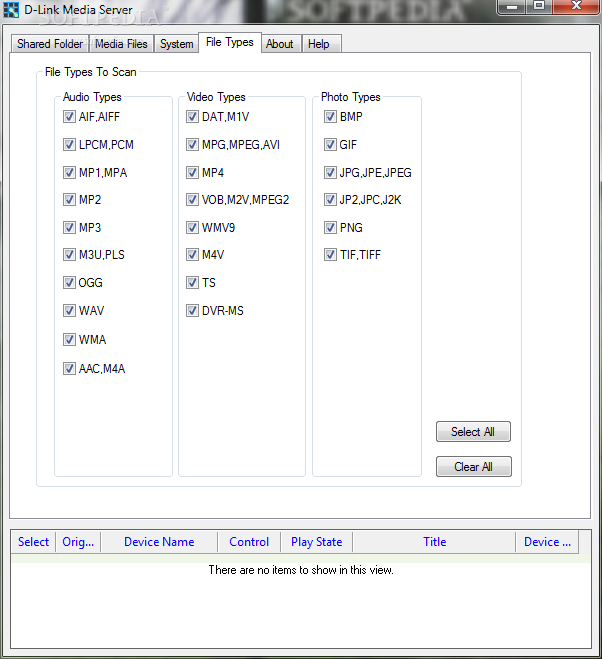Select the File Types tab

[230, 42]
